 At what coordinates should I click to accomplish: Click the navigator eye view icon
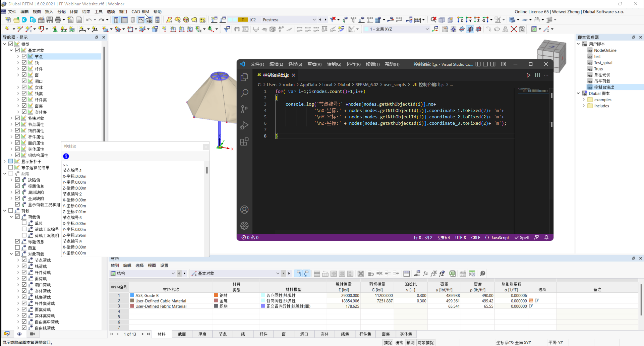19,334
